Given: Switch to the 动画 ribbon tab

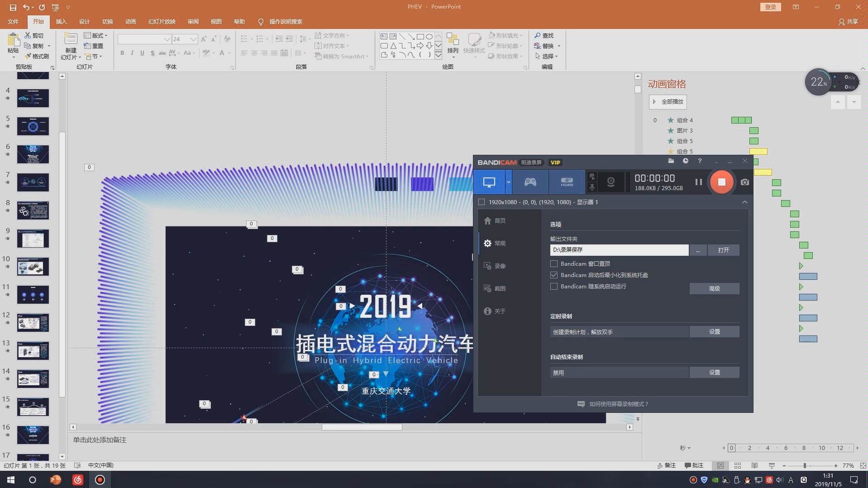Looking at the screenshot, I should tap(130, 22).
